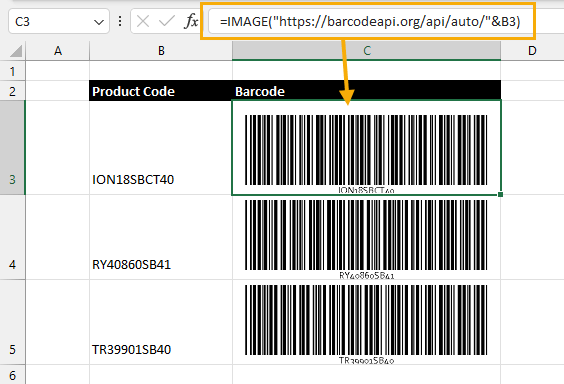Click the fill handle of cell C3
Image resolution: width=564 pixels, height=384 pixels.
pos(500,195)
